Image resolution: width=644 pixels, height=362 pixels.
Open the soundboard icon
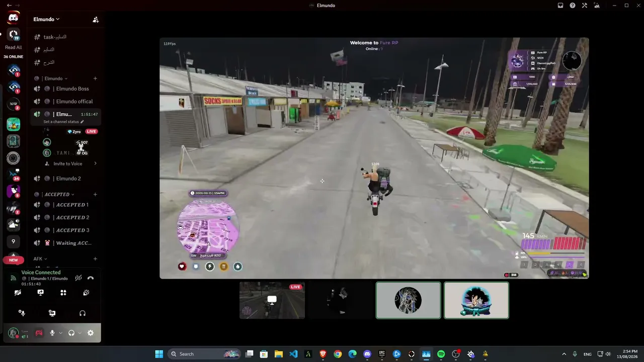coord(86,293)
